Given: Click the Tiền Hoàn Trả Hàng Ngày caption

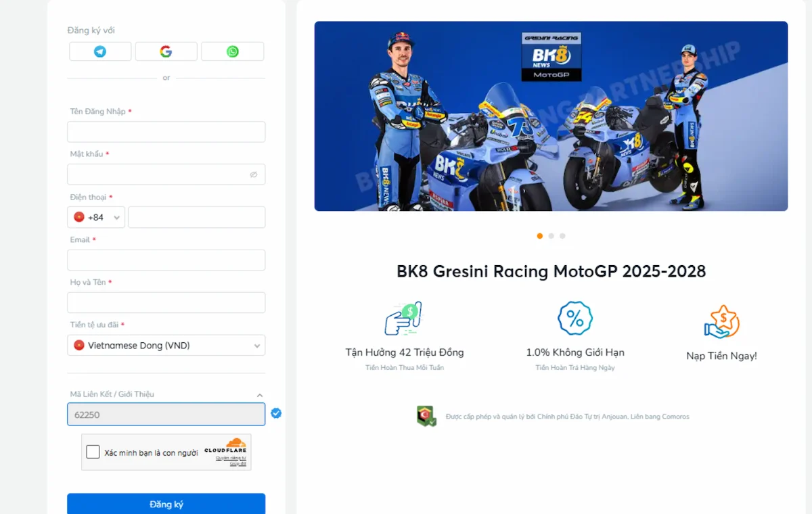Looking at the screenshot, I should click(575, 368).
